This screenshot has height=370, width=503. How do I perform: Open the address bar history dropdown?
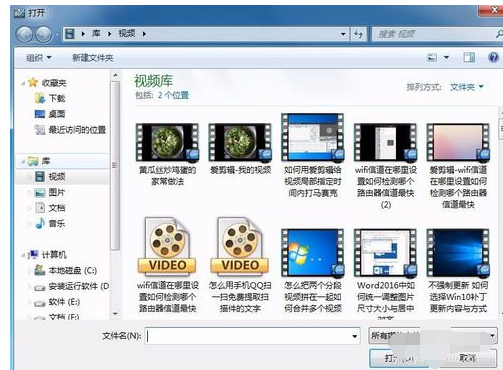tap(343, 34)
